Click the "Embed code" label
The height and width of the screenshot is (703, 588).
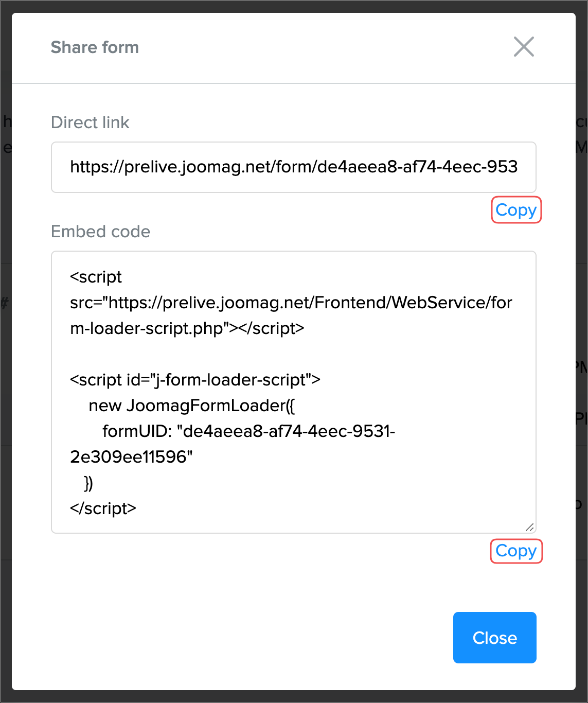(x=100, y=232)
